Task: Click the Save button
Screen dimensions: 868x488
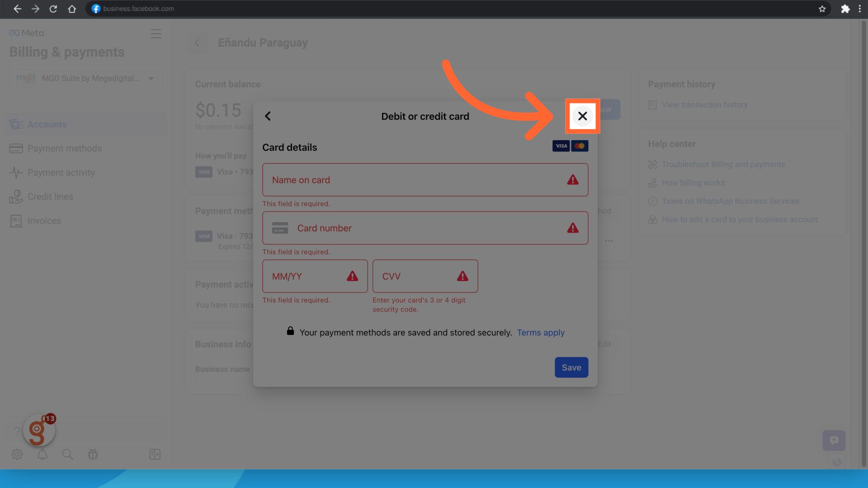Action: click(x=571, y=367)
